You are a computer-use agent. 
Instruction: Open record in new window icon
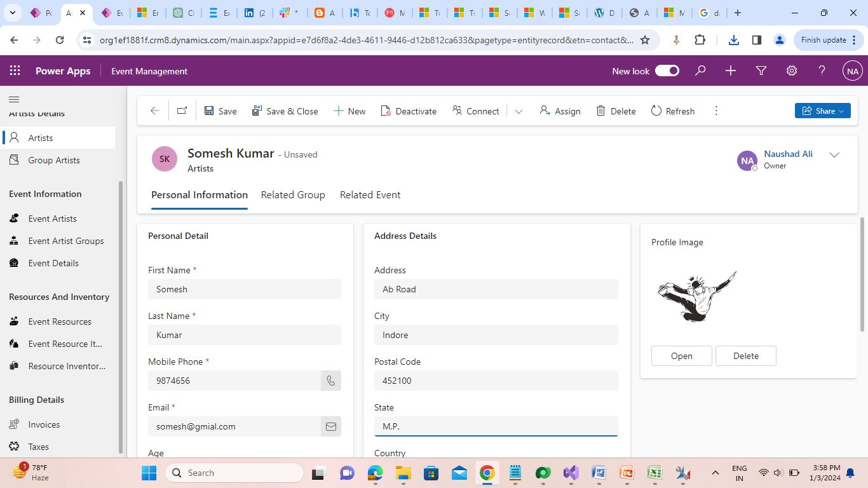(x=182, y=111)
